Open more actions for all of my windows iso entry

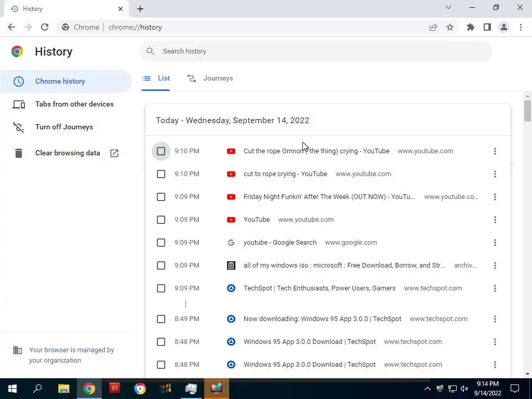click(495, 265)
